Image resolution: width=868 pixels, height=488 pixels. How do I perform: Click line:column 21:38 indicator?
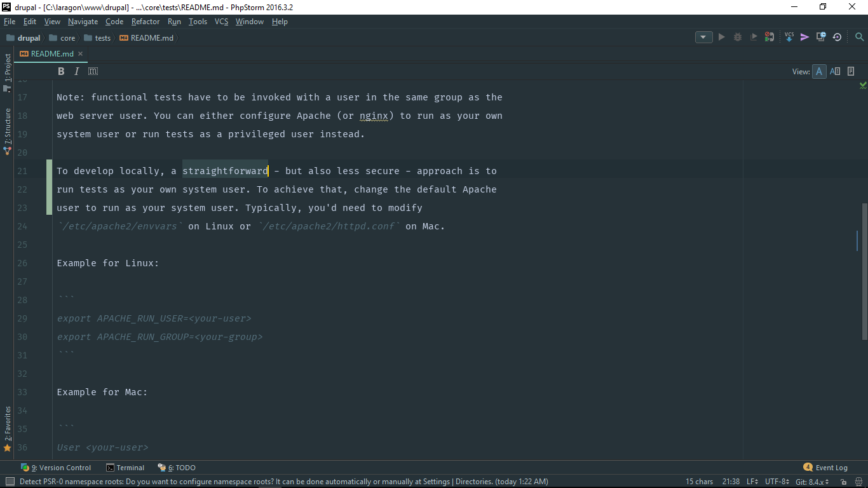731,482
